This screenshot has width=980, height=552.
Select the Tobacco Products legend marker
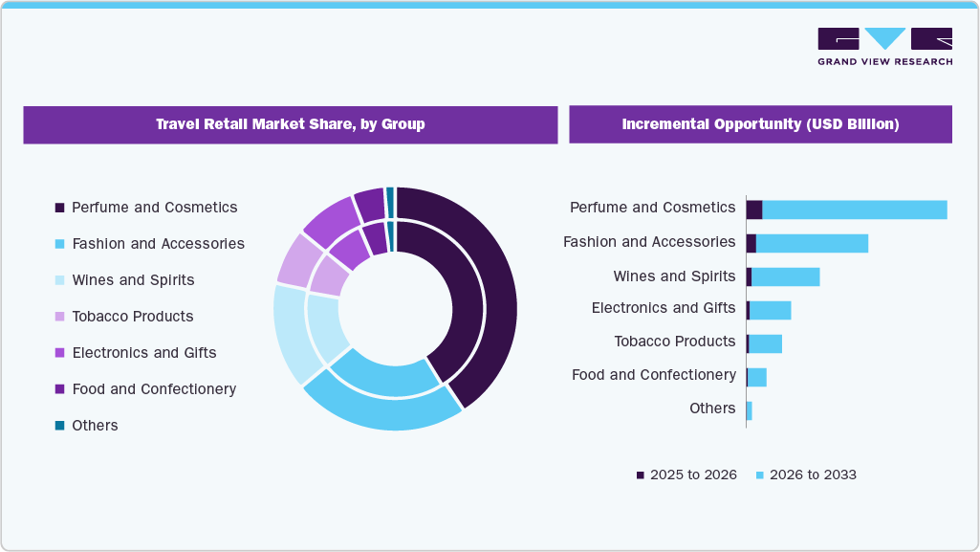[x=58, y=316]
